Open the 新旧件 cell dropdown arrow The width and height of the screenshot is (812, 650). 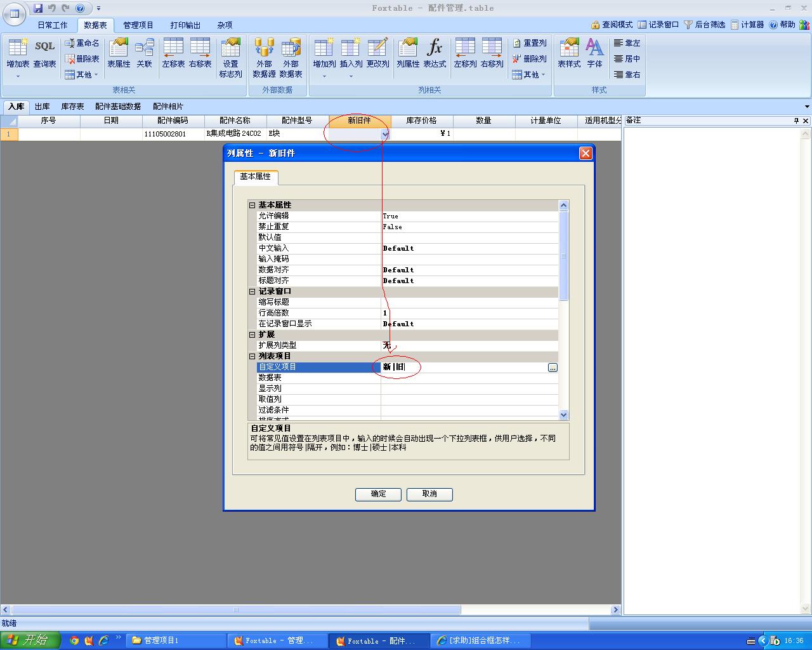(x=384, y=135)
